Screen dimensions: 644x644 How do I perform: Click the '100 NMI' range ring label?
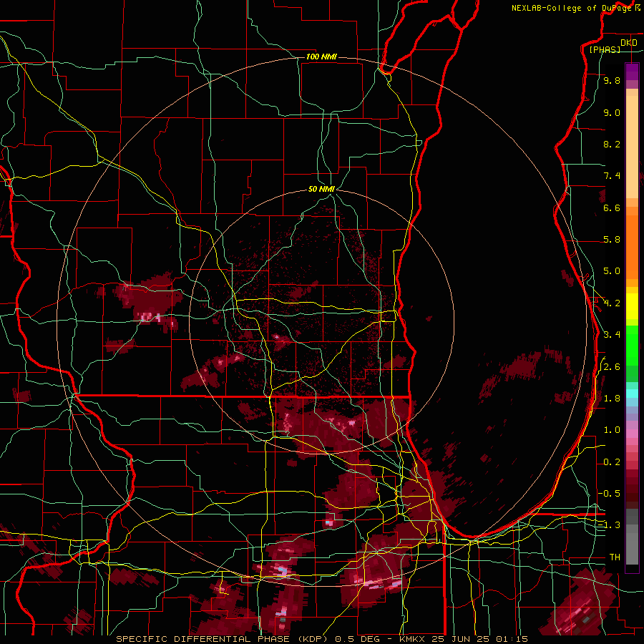coord(321,57)
